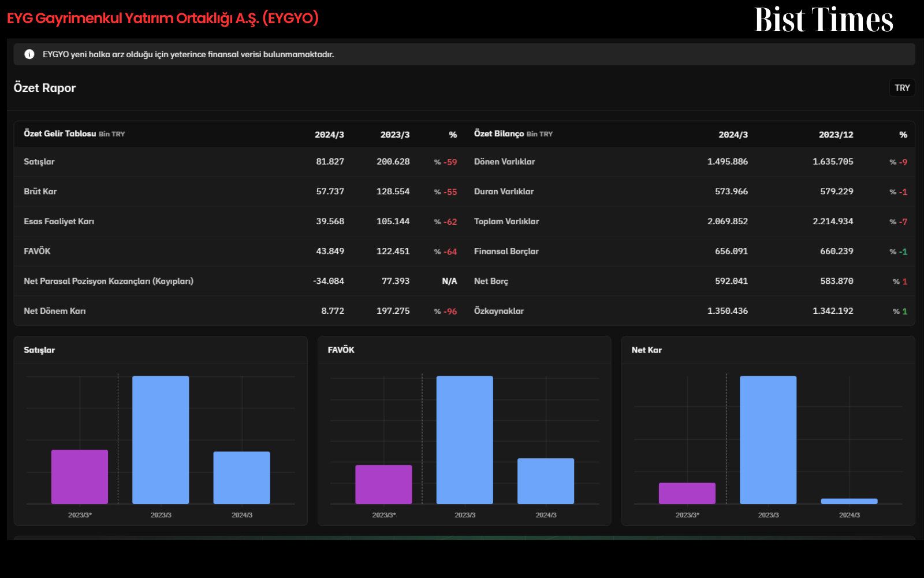This screenshot has height=578, width=924.
Task: Select the Özkaynaklar row in balance sheet
Action: click(690, 311)
